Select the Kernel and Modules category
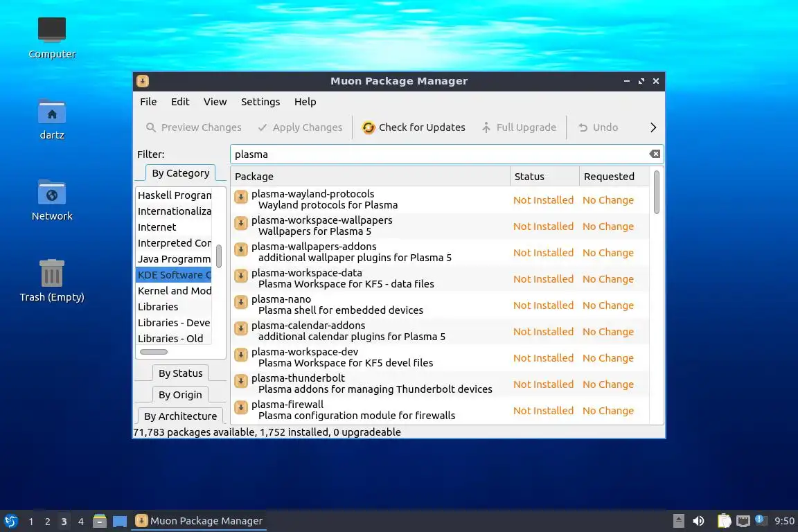Screen dimensions: 798x532 [x=174, y=291]
